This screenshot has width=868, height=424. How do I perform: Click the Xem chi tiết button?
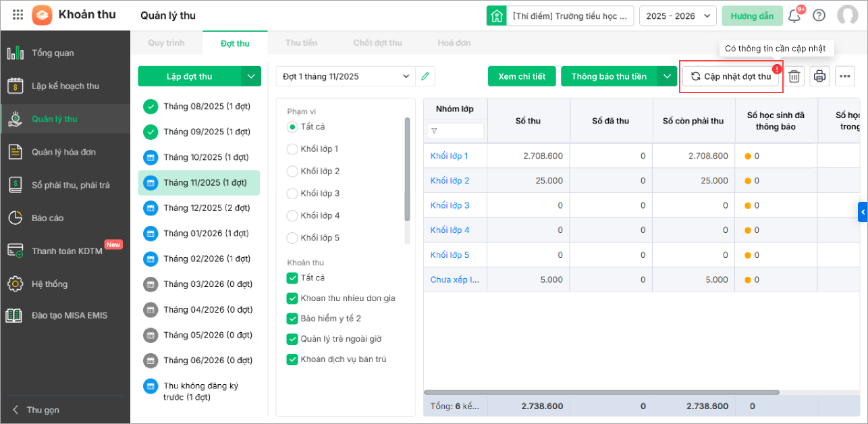(522, 76)
